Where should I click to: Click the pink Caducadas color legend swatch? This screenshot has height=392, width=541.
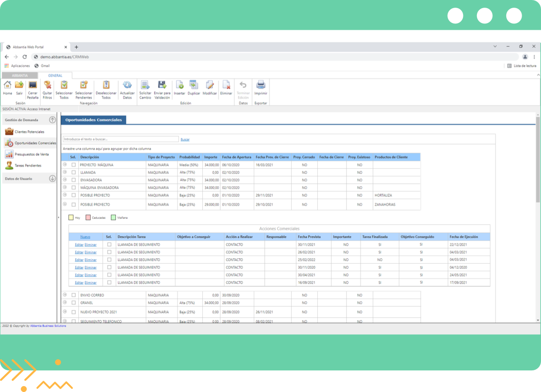88,218
